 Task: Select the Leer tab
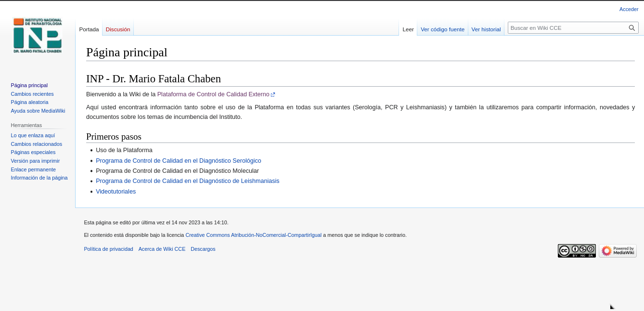point(408,29)
